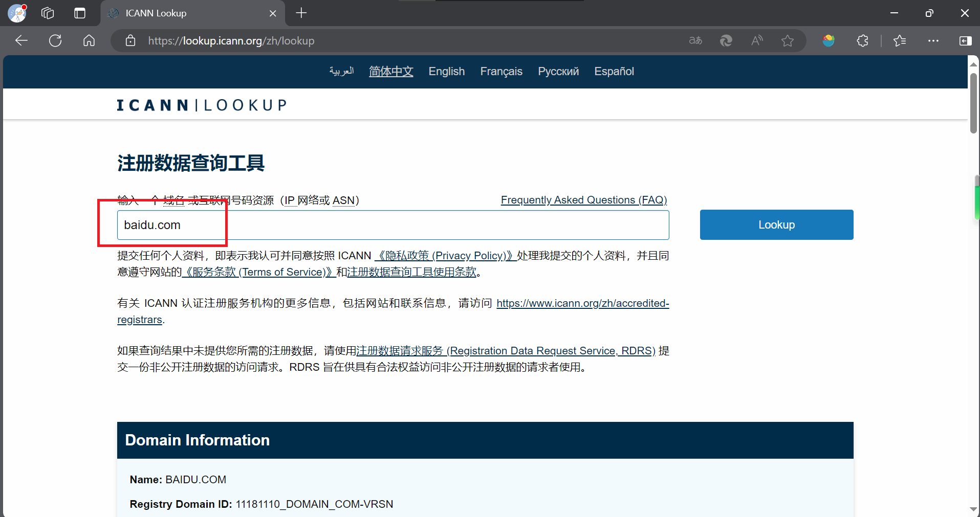Open the tab actions menu icon
Screen dimensions: 980x517
[x=80, y=13]
